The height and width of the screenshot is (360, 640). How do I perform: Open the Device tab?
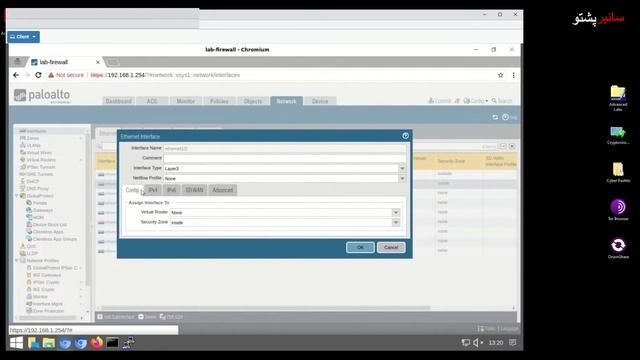click(320, 101)
